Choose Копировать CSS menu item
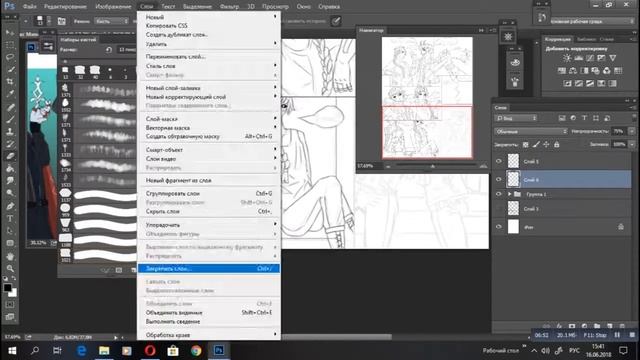 point(209,26)
